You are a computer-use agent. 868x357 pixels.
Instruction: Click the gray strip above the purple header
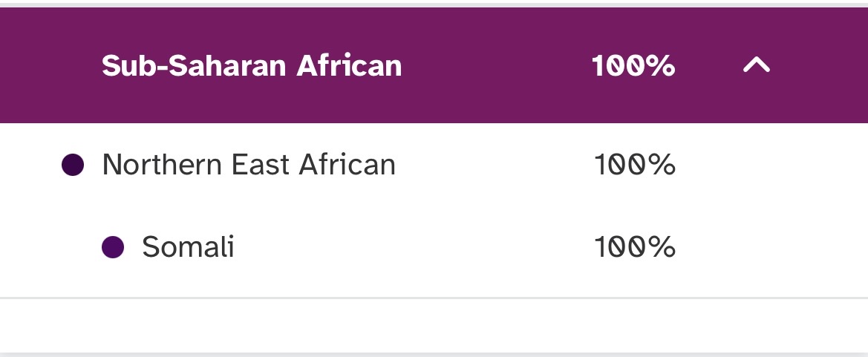pos(434,4)
